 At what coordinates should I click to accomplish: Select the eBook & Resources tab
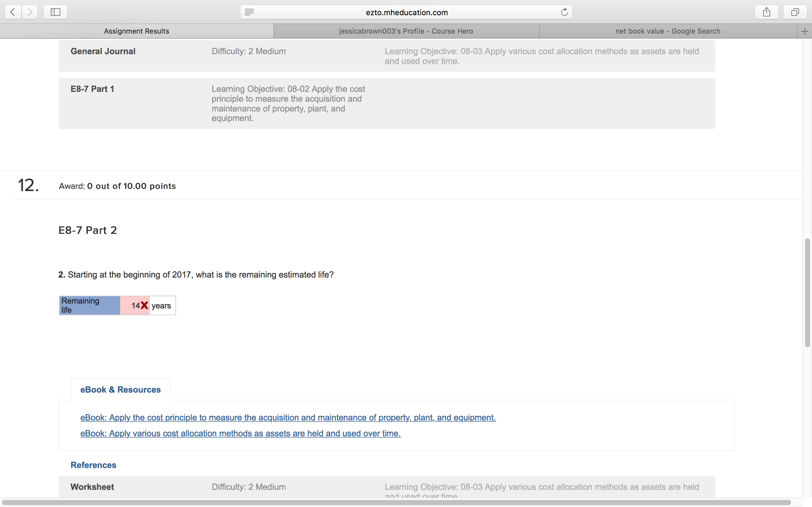(121, 390)
